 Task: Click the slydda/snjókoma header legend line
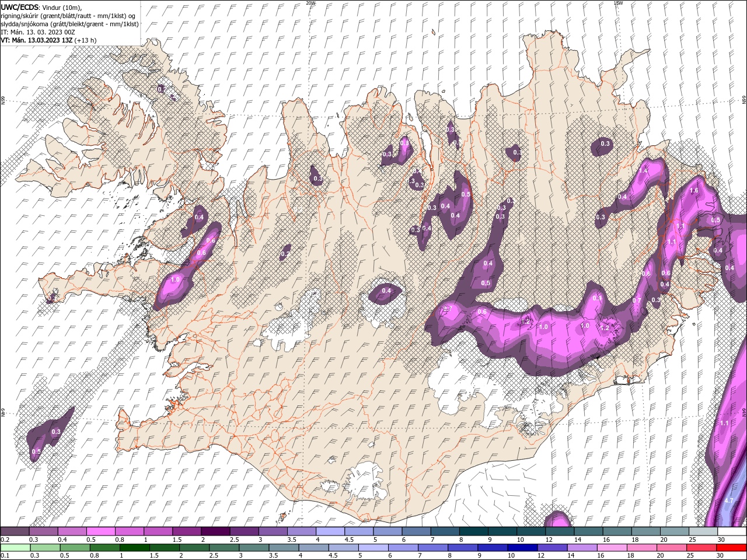(x=70, y=24)
